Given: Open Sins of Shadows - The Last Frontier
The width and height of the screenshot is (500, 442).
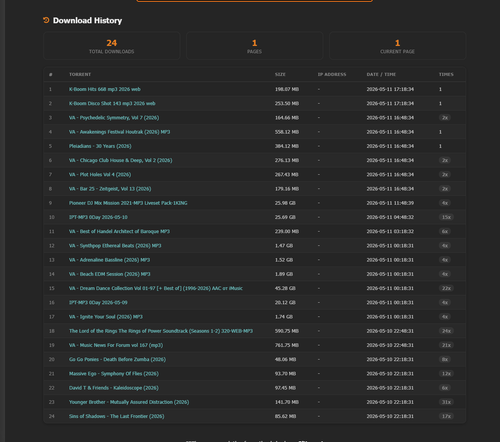Looking at the screenshot, I should [x=117, y=416].
